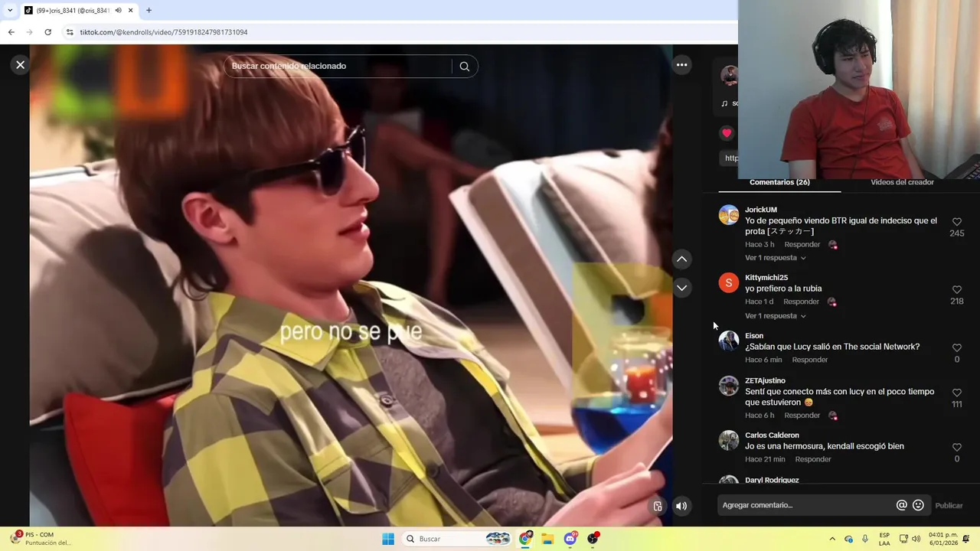Screen dimensions: 980x551
Task: Like Kittymichi25's comment
Action: 956,290
